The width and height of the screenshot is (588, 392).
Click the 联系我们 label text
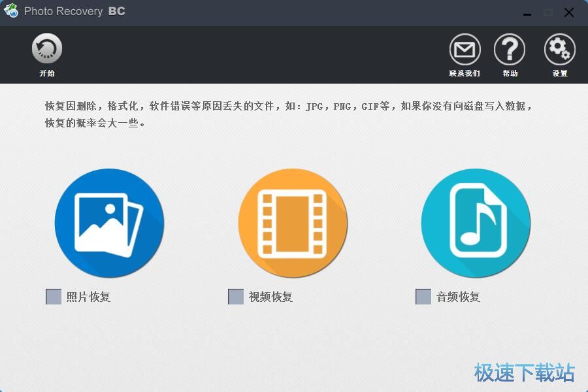pyautogui.click(x=465, y=74)
